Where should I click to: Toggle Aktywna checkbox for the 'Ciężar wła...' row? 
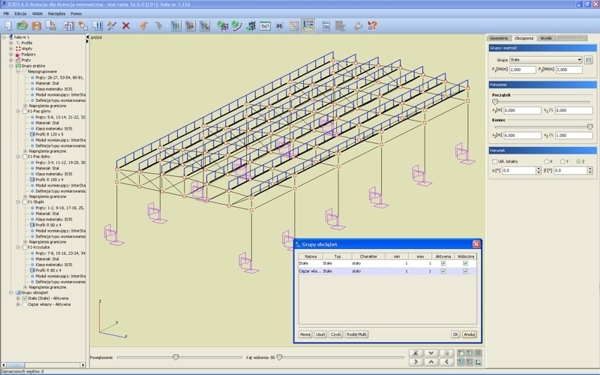coord(443,271)
